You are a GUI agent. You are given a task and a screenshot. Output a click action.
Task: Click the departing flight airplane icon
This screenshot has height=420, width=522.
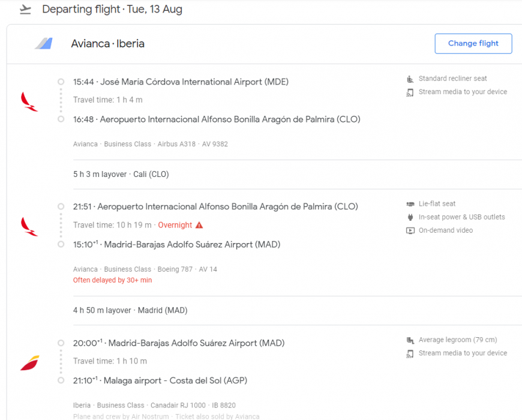tap(25, 10)
